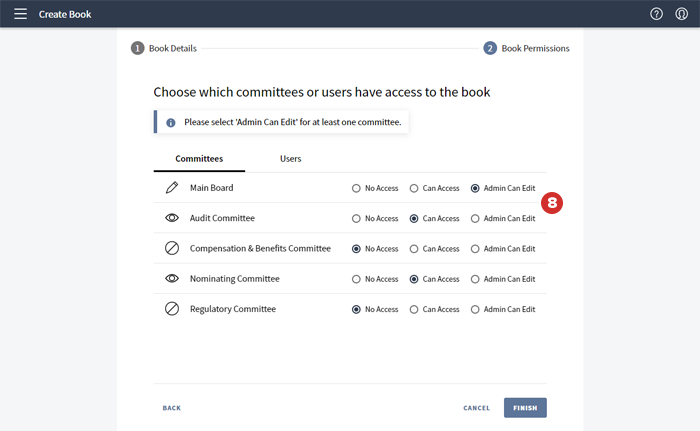The width and height of the screenshot is (700, 431).
Task: Select No Access for Main Board
Action: [x=357, y=188]
